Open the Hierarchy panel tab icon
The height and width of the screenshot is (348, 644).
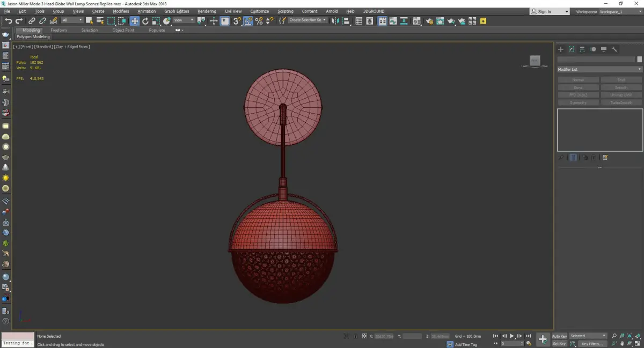(x=582, y=49)
